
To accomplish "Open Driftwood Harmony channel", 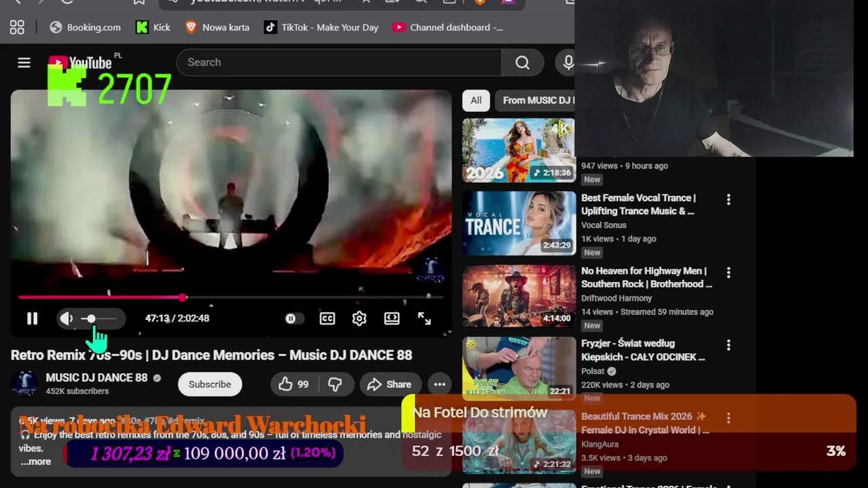I will click(x=616, y=298).
